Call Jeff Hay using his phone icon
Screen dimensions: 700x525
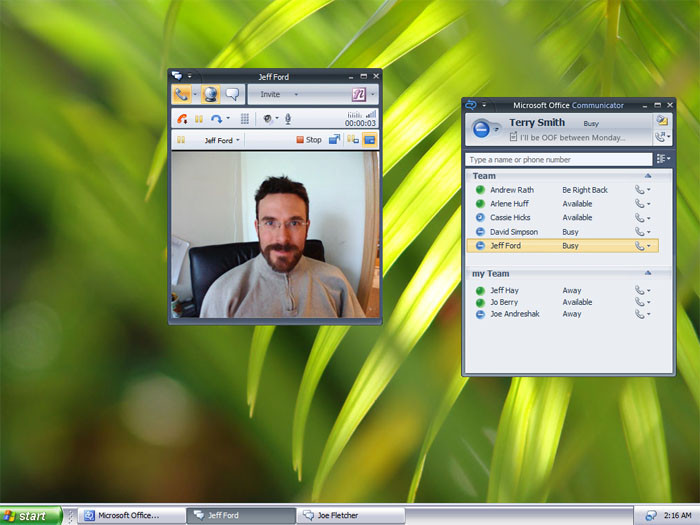point(639,290)
